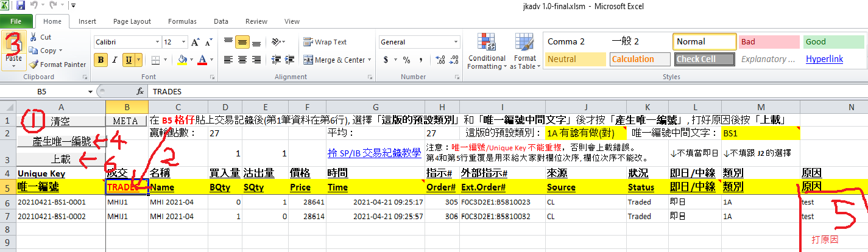Click the Name Box showing B5

(46, 91)
